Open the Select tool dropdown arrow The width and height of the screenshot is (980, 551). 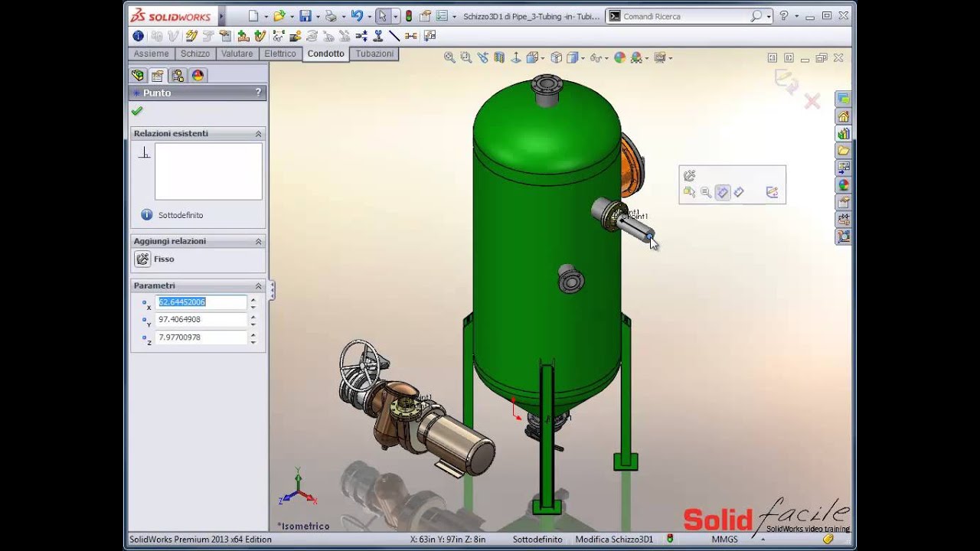click(395, 17)
